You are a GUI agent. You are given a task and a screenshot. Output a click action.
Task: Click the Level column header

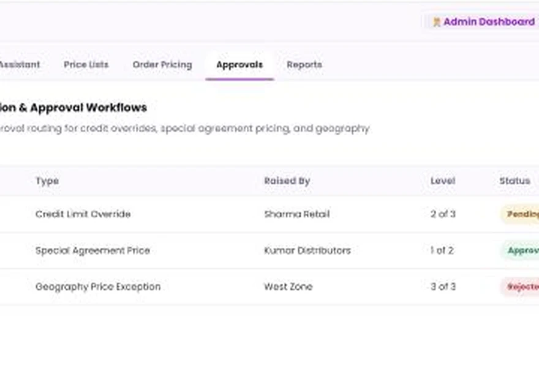[x=443, y=181]
